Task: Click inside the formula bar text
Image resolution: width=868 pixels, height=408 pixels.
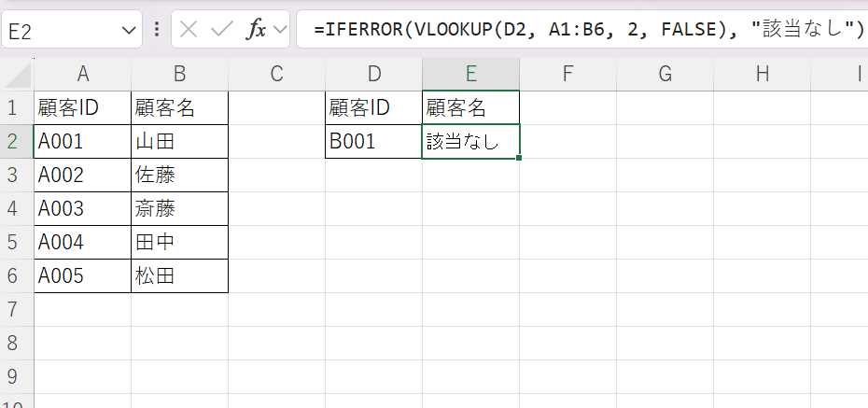Action: point(581,29)
